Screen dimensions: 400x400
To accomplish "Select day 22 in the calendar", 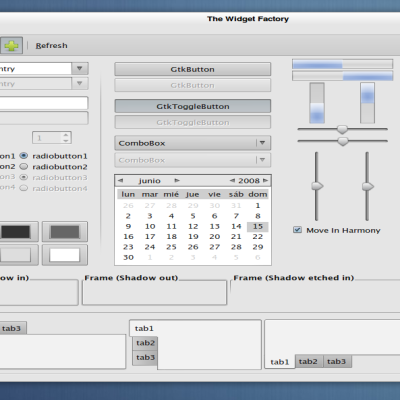I will (258, 237).
